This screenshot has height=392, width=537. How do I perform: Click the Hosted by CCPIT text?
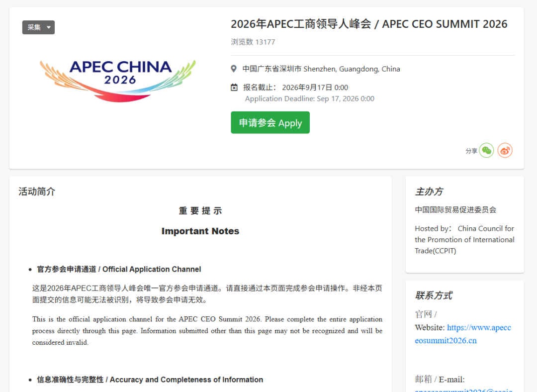(464, 239)
